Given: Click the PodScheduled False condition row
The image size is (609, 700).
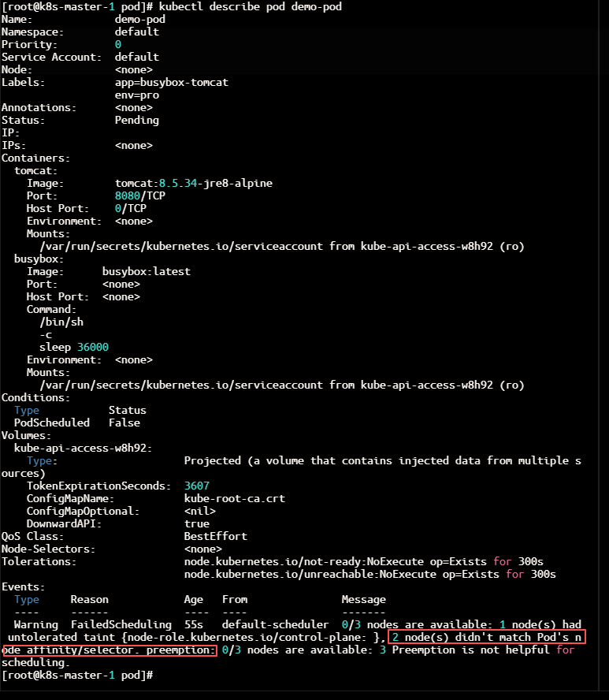Looking at the screenshot, I should point(76,423).
